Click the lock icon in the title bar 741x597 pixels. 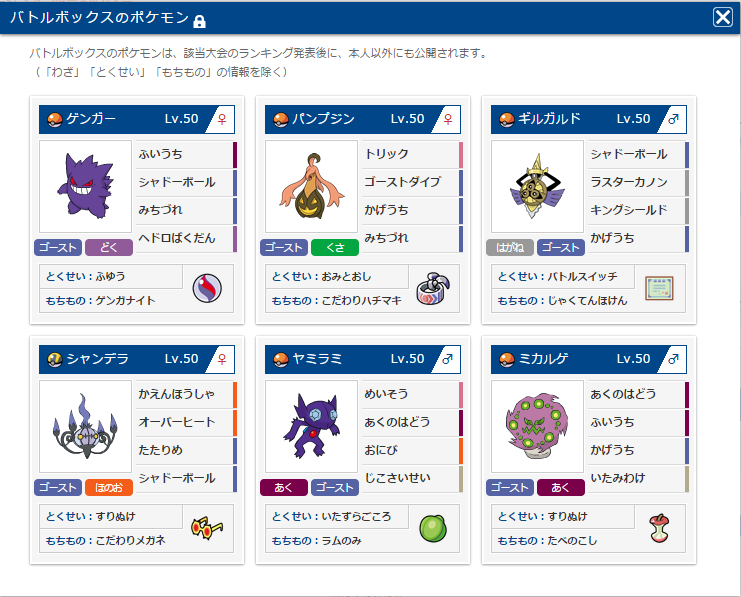click(x=199, y=21)
